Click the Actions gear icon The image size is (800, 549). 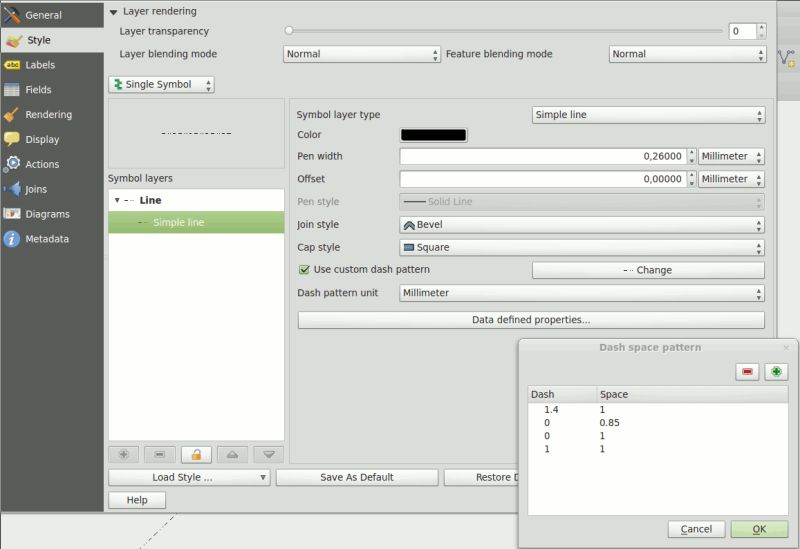pos(12,164)
